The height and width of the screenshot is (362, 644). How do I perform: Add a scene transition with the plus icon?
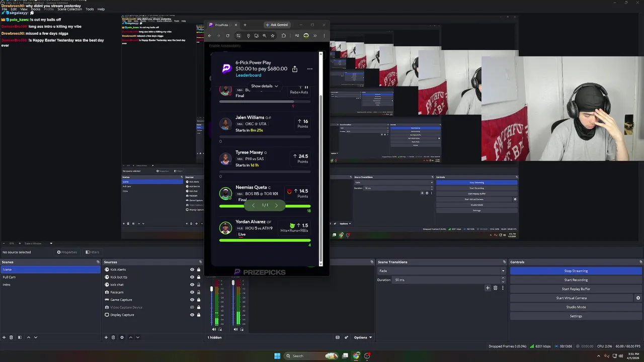click(x=488, y=288)
